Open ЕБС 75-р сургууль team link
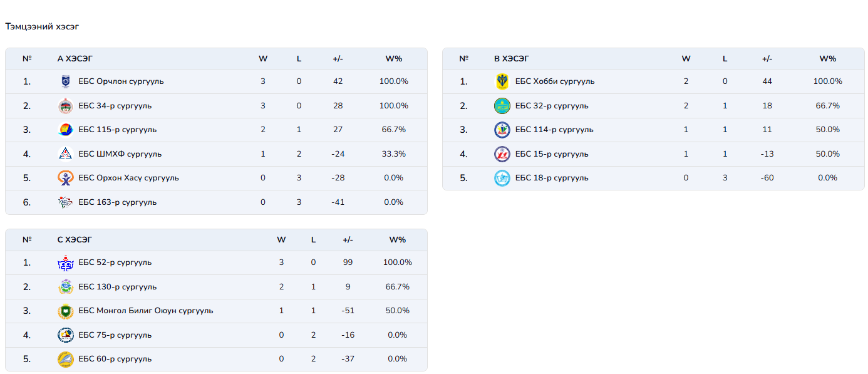Screen dimensions: 868x374 [115, 335]
